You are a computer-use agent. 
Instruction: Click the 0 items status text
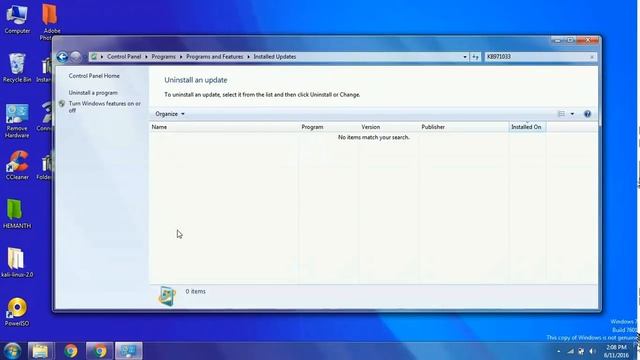click(196, 291)
